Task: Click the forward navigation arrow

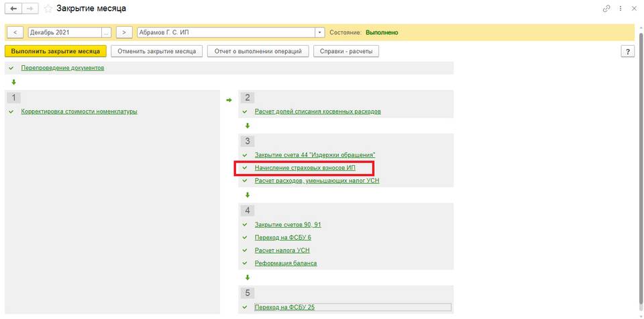Action: click(x=29, y=9)
